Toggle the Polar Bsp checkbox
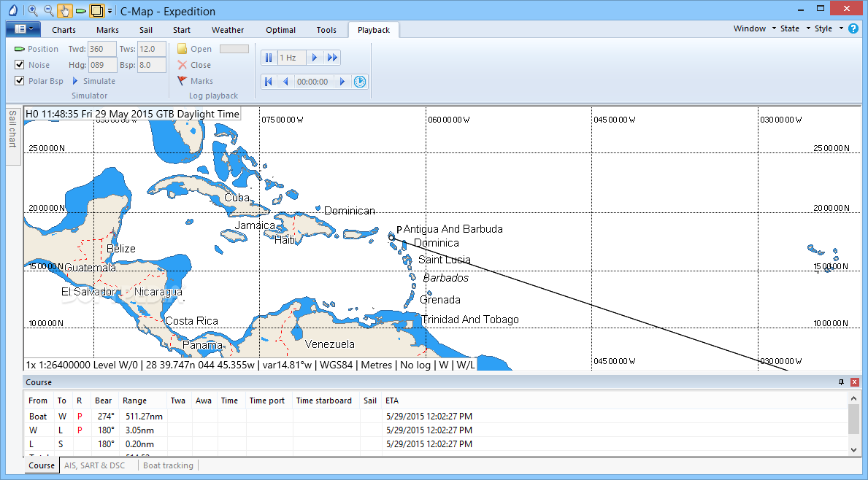The height and width of the screenshot is (480, 868). tap(20, 81)
